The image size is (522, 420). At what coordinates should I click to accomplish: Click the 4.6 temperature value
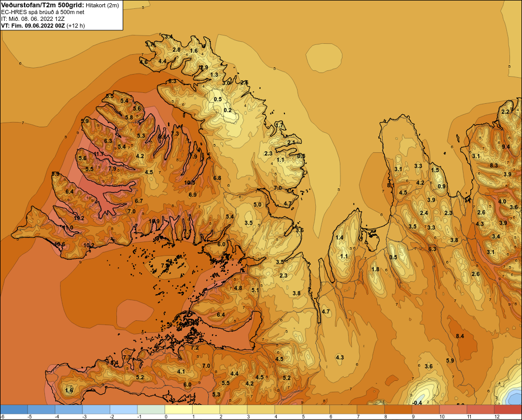coord(144,62)
